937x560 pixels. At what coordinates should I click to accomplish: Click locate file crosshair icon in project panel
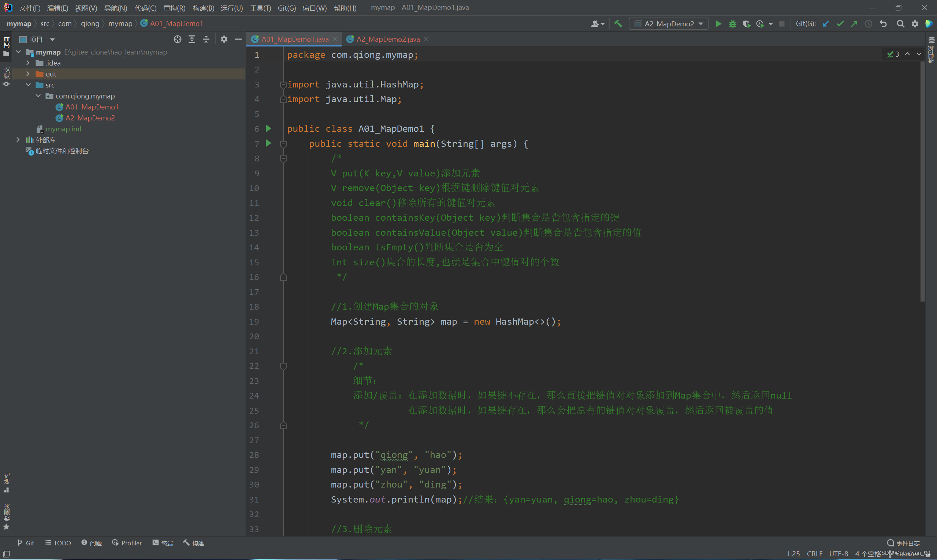click(178, 39)
